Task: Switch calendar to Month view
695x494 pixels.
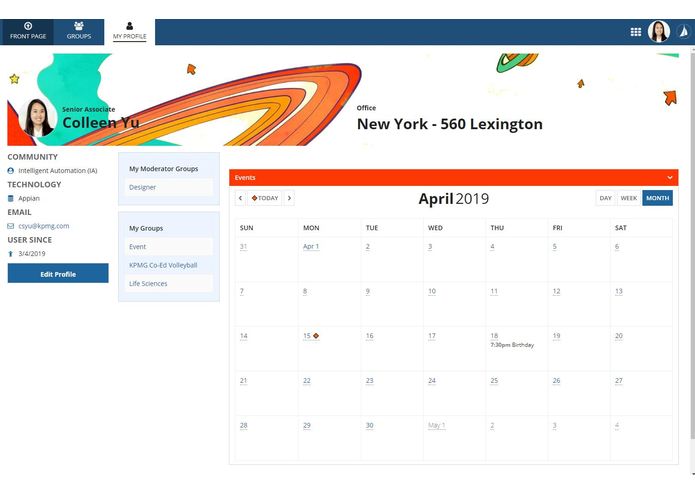Action: (x=657, y=198)
